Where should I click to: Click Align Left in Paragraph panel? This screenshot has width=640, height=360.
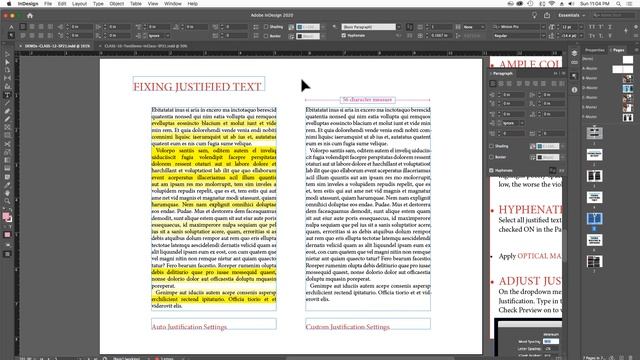click(x=493, y=84)
